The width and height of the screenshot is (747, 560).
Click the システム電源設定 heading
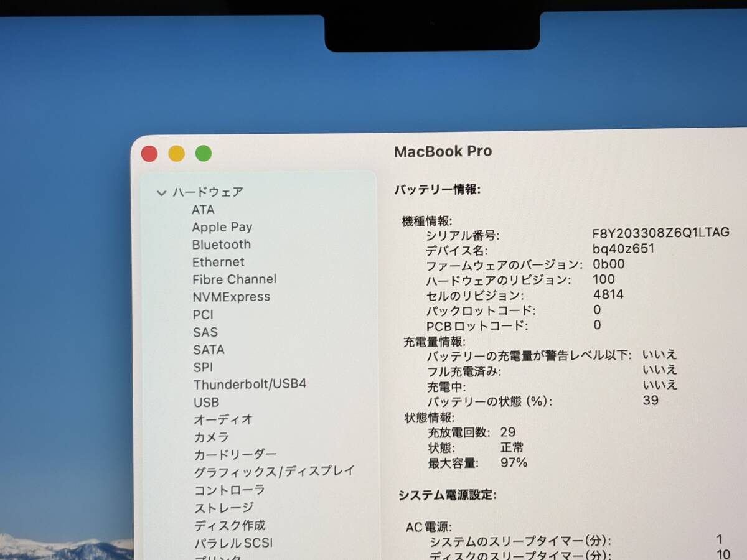click(448, 495)
